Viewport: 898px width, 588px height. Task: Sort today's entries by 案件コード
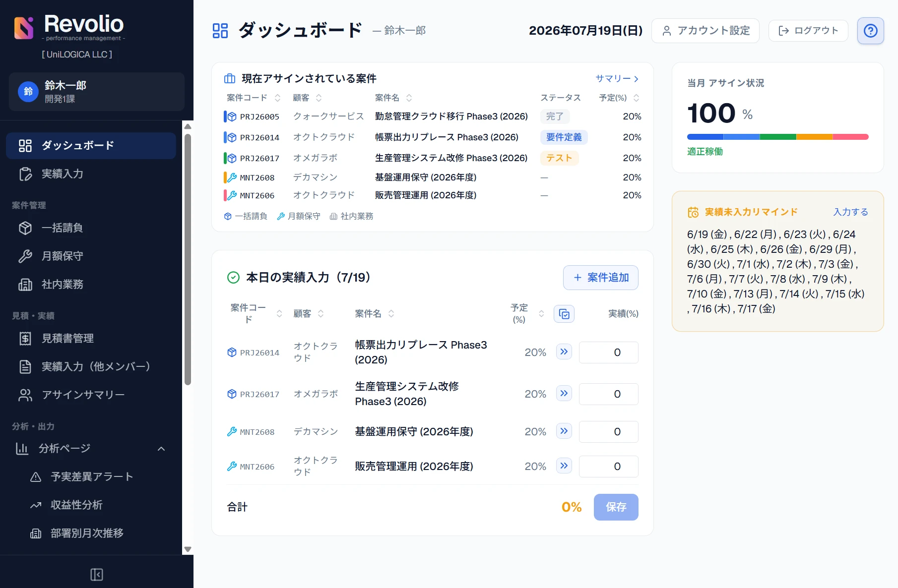279,314
